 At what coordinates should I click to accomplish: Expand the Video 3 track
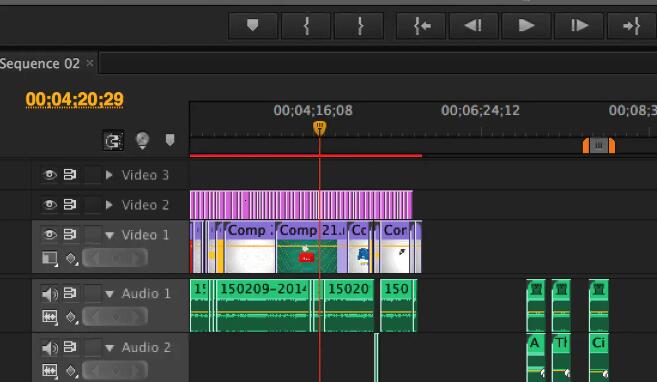tap(109, 175)
